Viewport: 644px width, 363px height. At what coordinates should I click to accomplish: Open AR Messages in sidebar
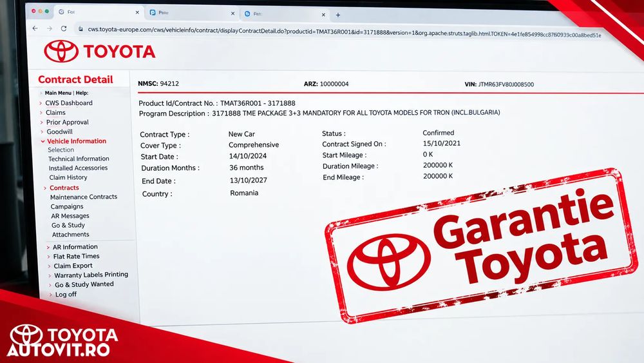(70, 216)
